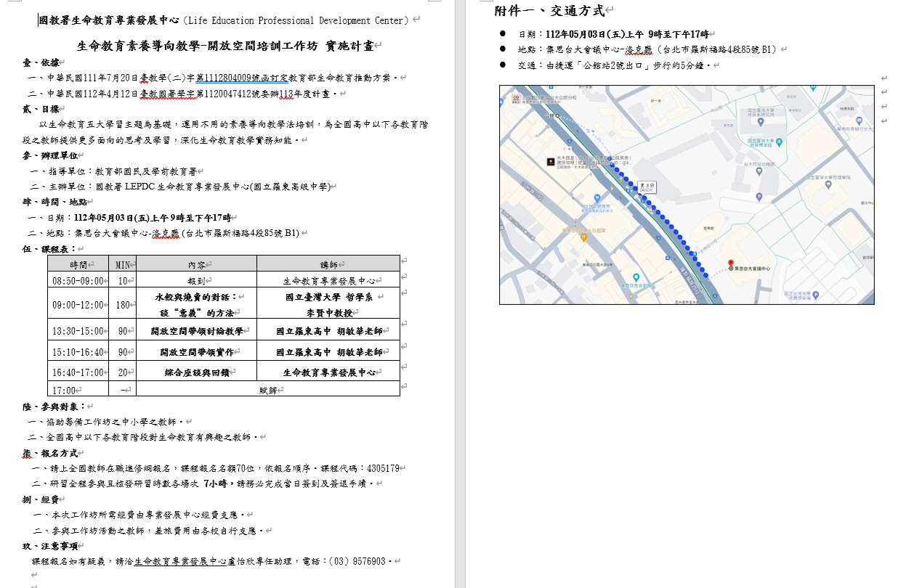898x588 pixels.
Task: Click the 附件一、交通方式 heading
Action: 549,11
